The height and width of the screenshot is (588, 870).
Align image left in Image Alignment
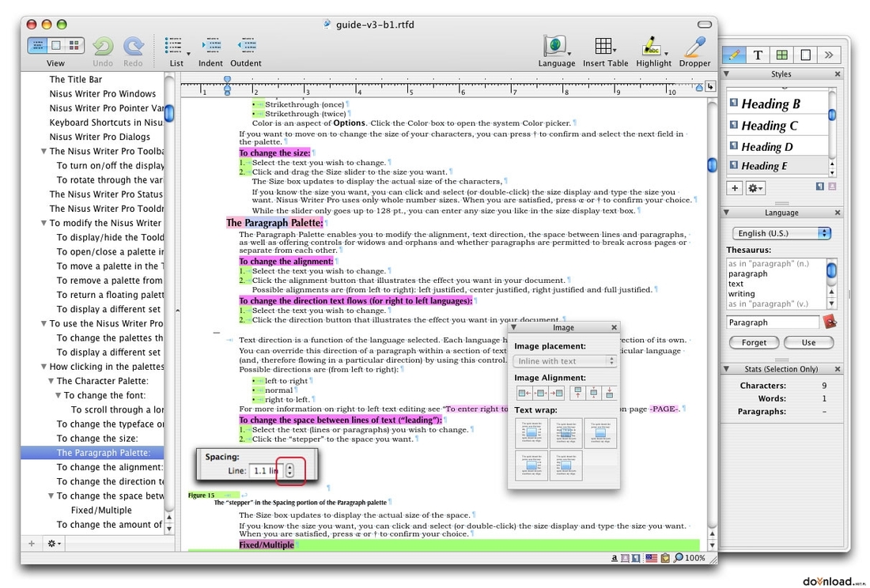pyautogui.click(x=524, y=393)
